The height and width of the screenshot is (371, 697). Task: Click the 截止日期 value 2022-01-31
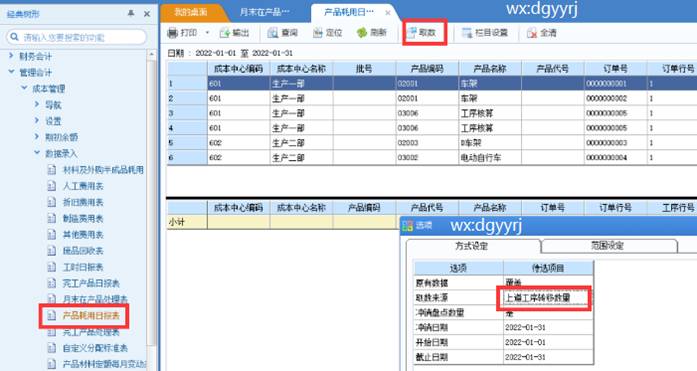(x=548, y=357)
